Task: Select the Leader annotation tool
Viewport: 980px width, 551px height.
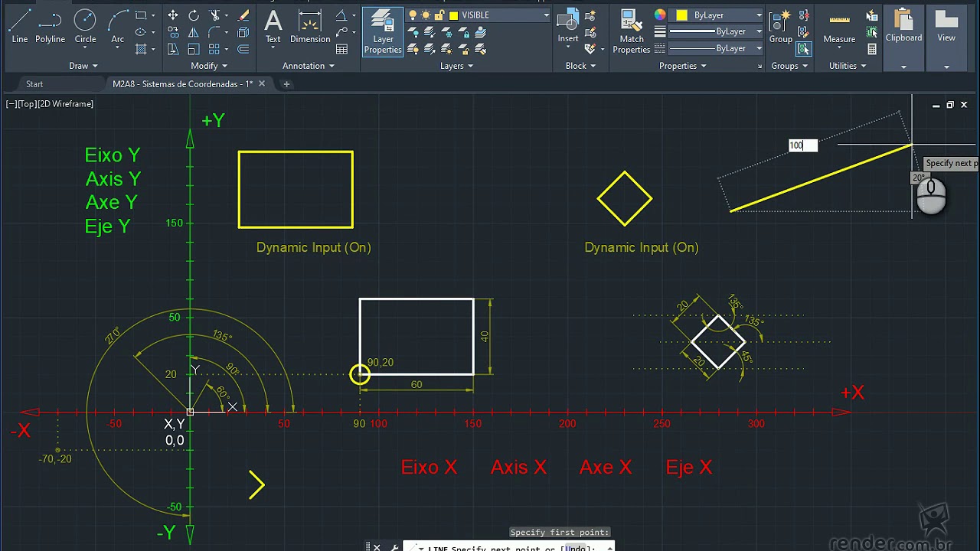Action: pos(341,32)
